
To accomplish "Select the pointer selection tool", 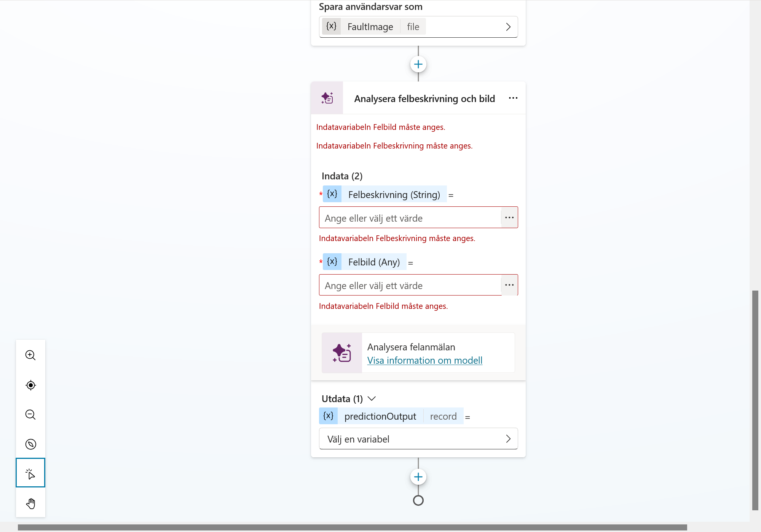I will [30, 473].
